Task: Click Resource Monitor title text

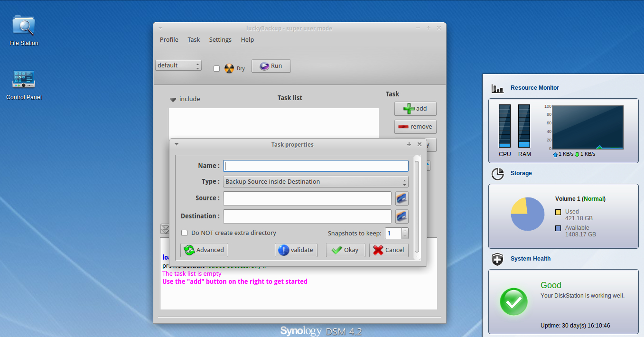Action: pos(535,88)
